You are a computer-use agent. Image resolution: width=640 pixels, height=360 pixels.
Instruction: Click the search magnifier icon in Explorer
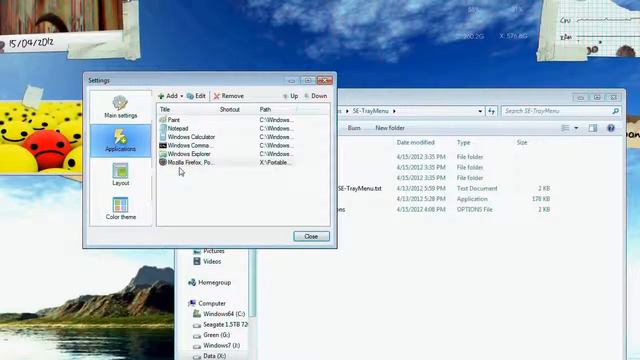[616, 111]
